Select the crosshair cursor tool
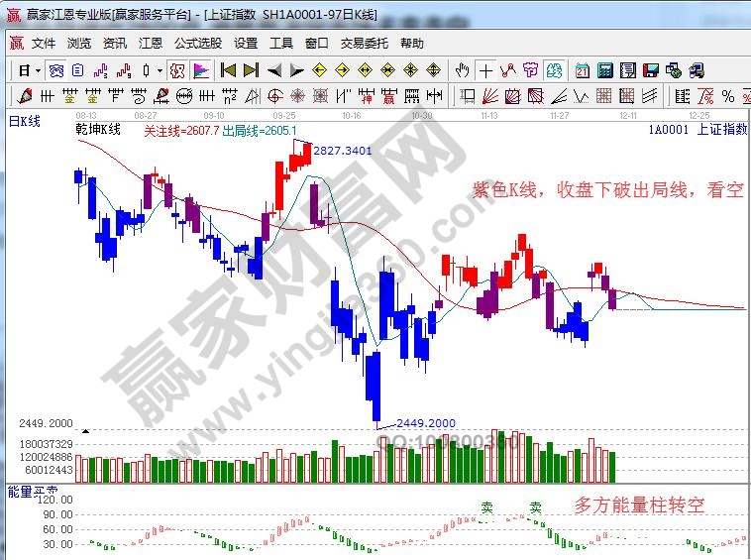 coord(485,70)
